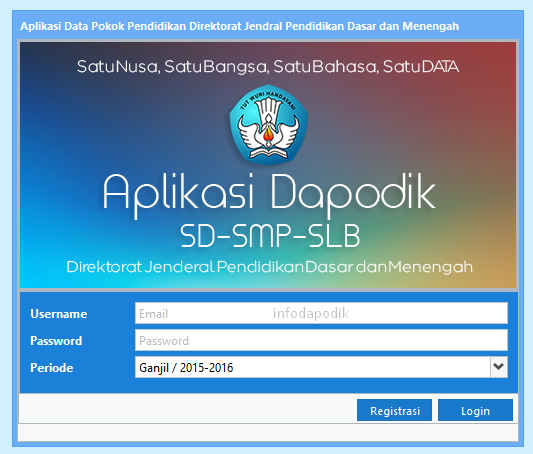The width and height of the screenshot is (533, 454).
Task: Click the Registrasi button
Action: click(394, 410)
